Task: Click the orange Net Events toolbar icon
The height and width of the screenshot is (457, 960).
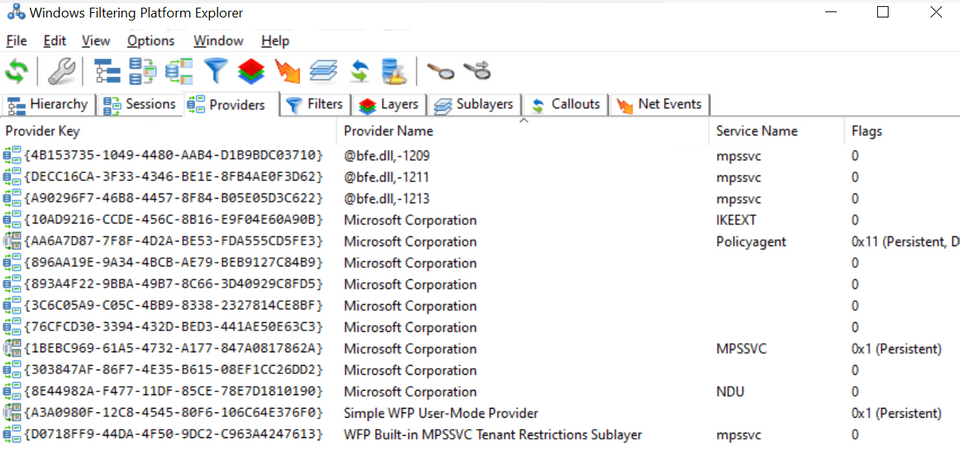Action: pyautogui.click(x=287, y=72)
